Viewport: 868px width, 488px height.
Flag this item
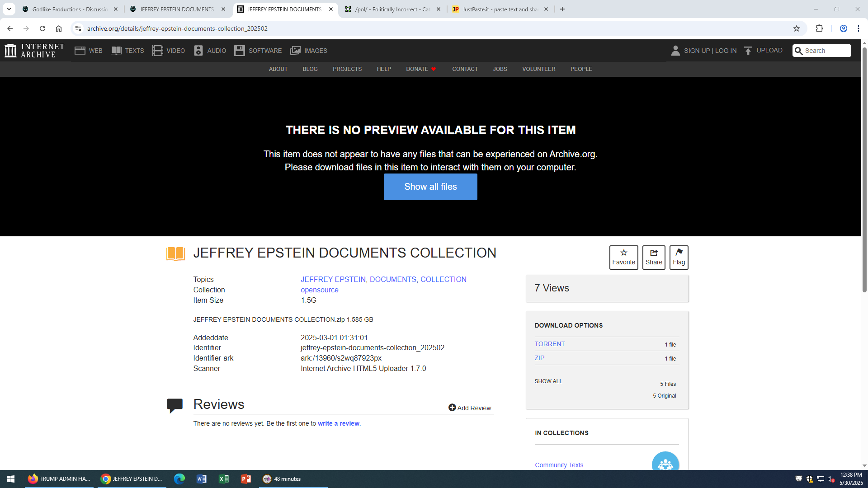679,258
